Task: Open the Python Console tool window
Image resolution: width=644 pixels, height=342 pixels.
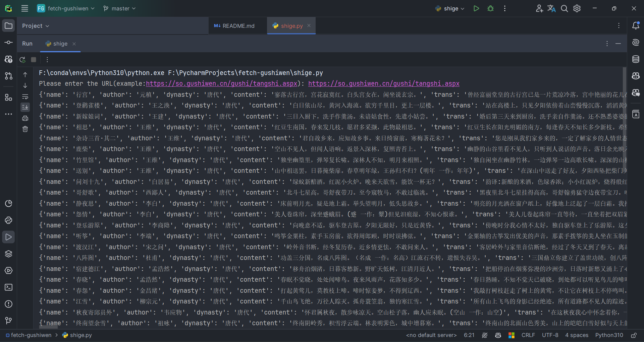Action: point(9,220)
